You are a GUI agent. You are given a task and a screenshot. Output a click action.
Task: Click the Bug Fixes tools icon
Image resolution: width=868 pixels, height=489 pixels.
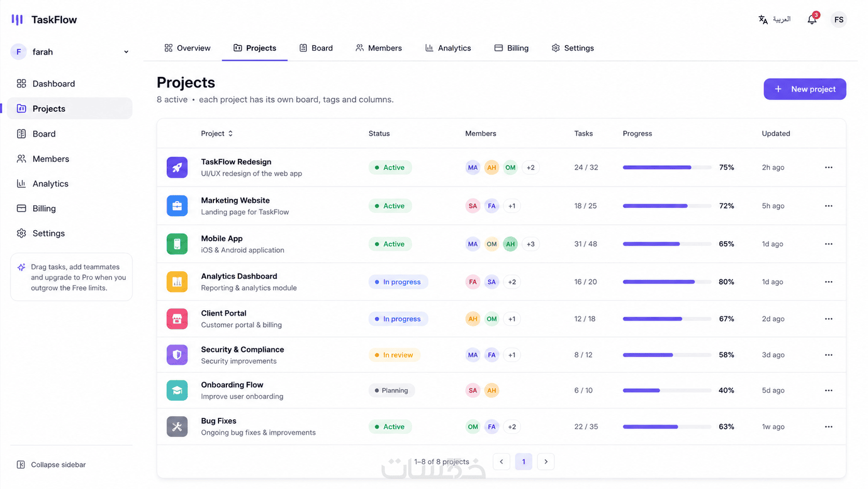(177, 427)
